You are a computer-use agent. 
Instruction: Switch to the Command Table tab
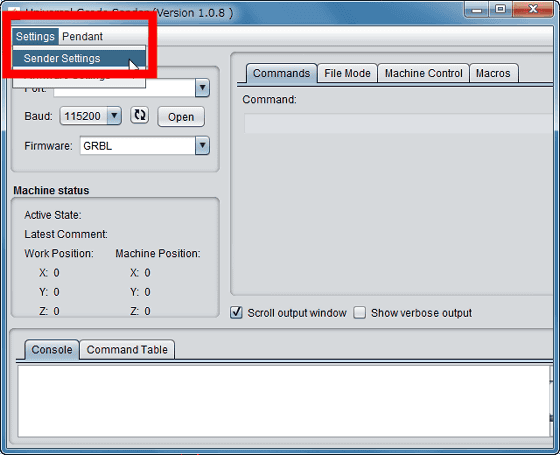pyautogui.click(x=127, y=350)
